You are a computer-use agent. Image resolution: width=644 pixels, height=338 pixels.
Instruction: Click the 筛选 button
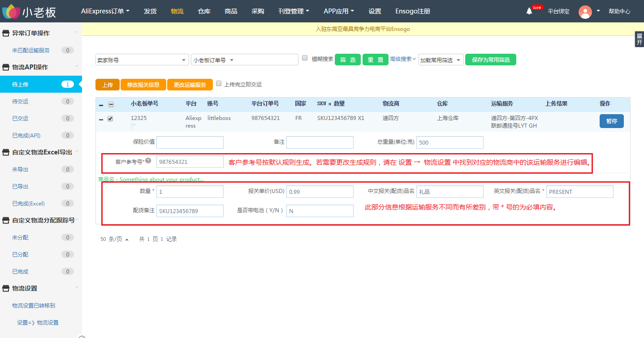pyautogui.click(x=348, y=60)
